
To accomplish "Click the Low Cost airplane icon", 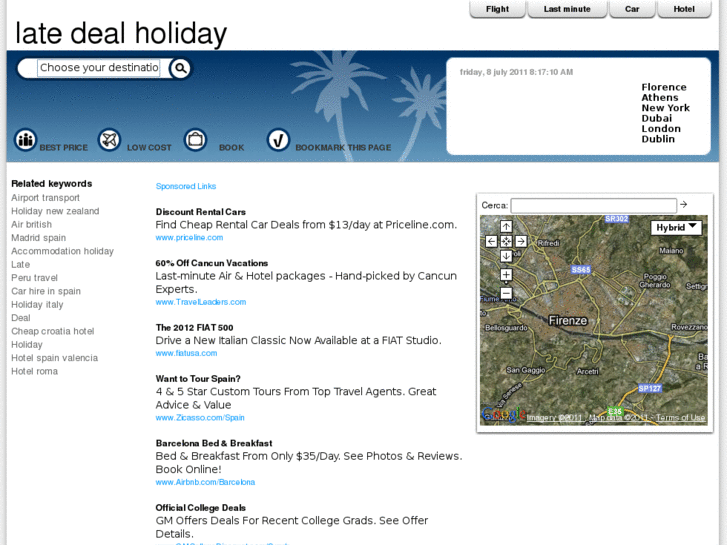I will (x=109, y=139).
